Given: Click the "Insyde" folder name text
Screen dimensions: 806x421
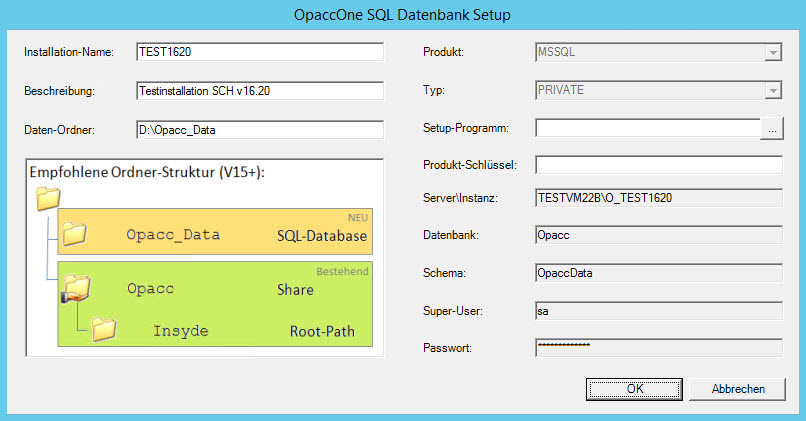Looking at the screenshot, I should click(x=180, y=331).
